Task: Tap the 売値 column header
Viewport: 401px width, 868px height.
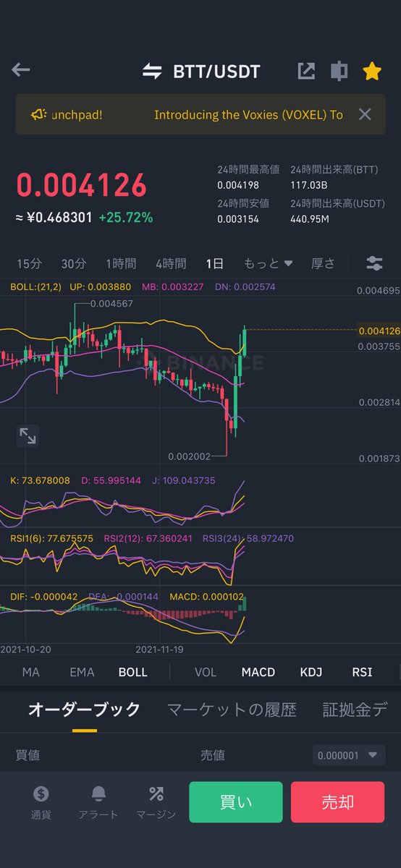Action: [213, 755]
